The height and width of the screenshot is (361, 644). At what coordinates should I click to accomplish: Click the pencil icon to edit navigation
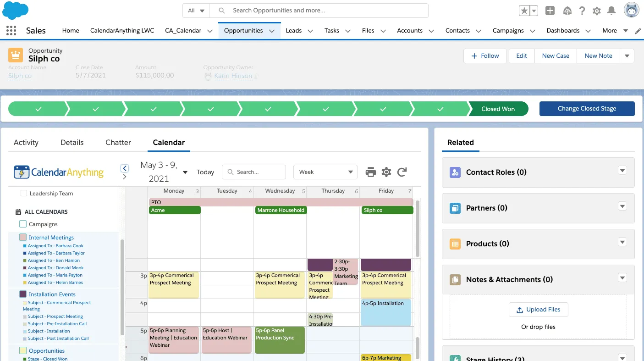(x=638, y=31)
